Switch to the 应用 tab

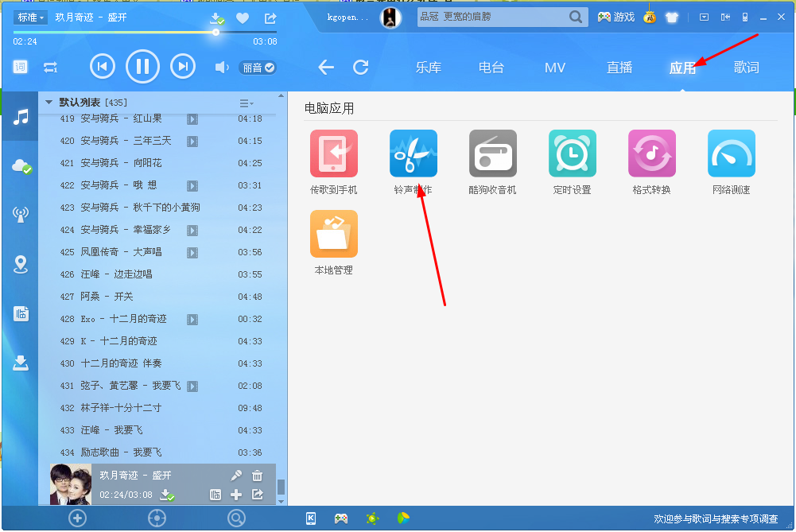(682, 68)
